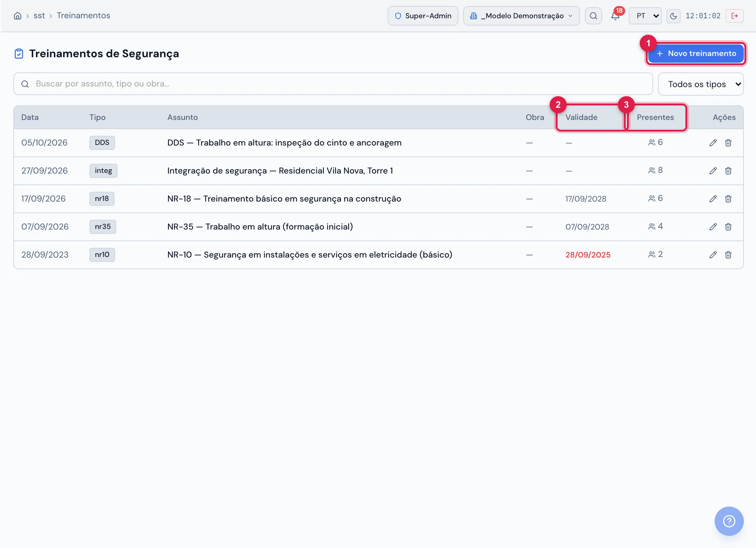Select the nr18 type tag
The width and height of the screenshot is (756, 548).
coord(102,199)
